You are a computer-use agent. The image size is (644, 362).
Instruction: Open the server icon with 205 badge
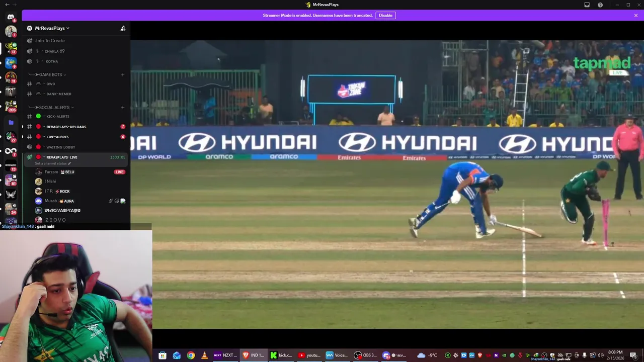(x=11, y=106)
